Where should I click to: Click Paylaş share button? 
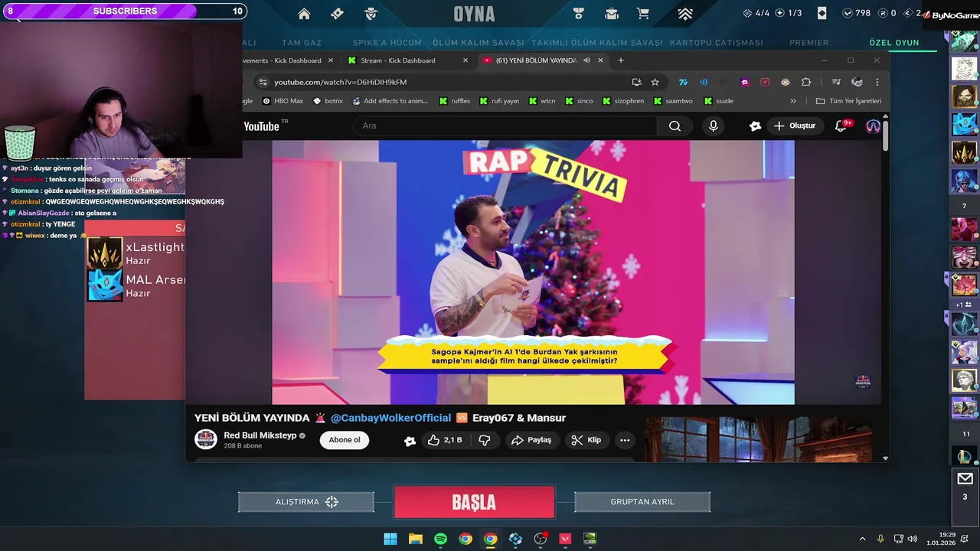(x=531, y=440)
